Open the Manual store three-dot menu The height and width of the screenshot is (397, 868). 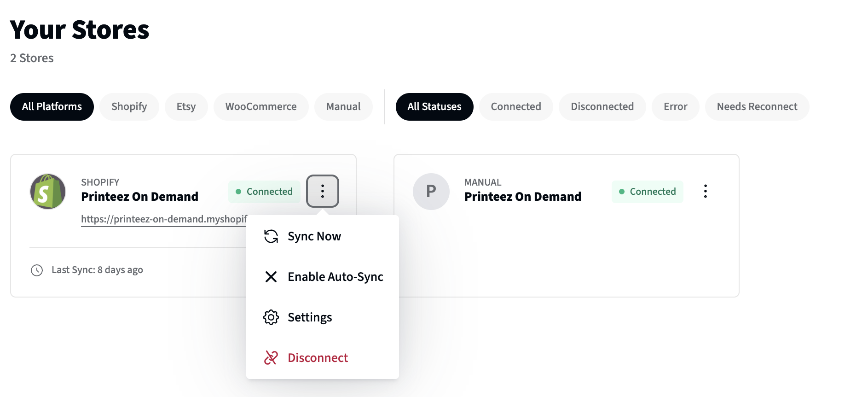click(705, 191)
